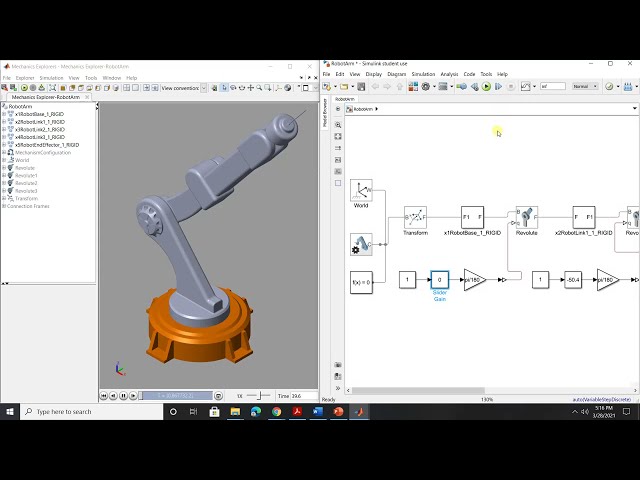Select the Rotate view tool in Mechanics Explorer
Viewport: 640px width, 480px height.
(x=233, y=88)
